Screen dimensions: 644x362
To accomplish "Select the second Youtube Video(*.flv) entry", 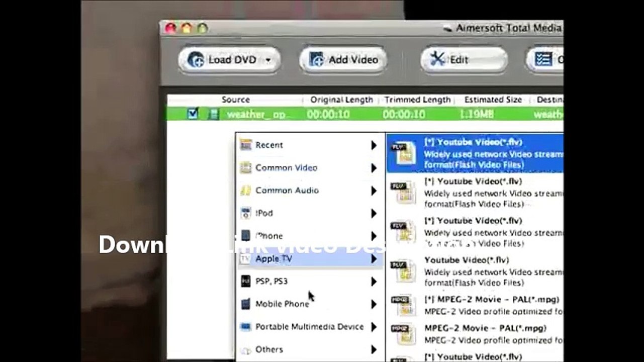I will point(475,192).
